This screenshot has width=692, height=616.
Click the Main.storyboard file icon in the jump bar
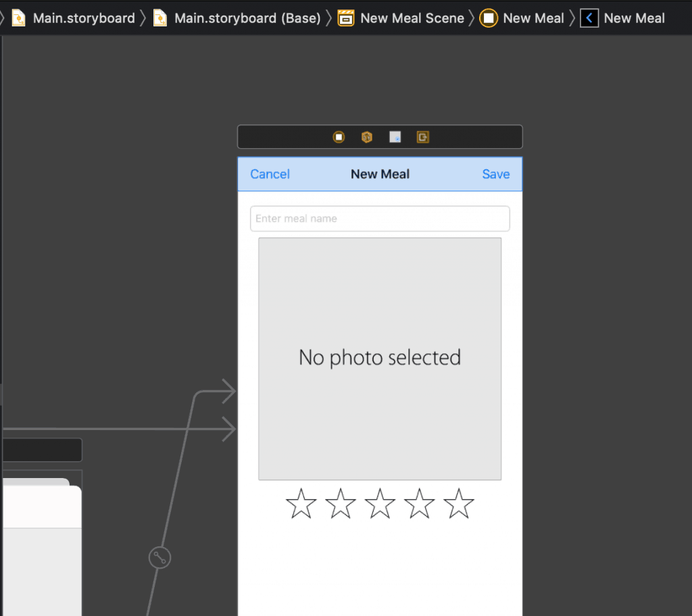pos(18,18)
